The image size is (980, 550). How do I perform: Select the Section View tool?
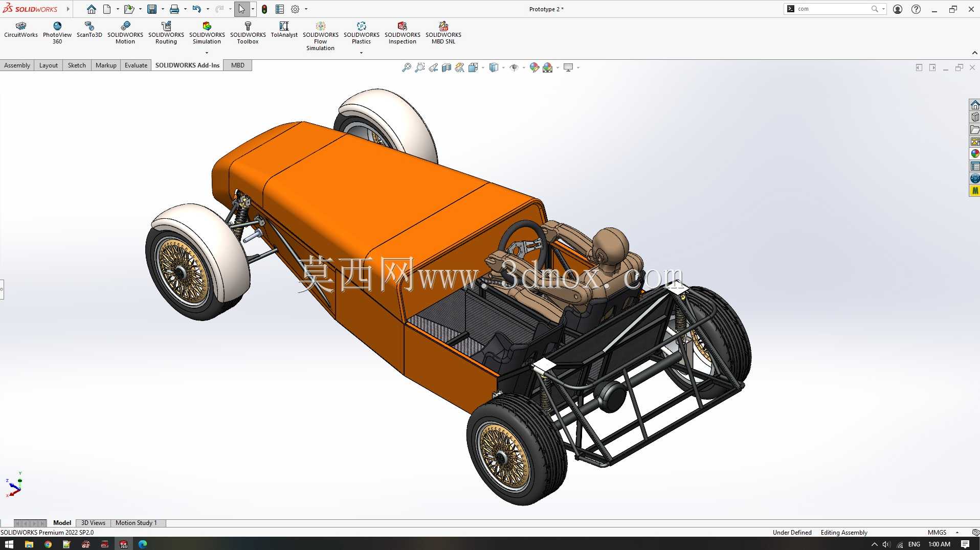(x=447, y=67)
